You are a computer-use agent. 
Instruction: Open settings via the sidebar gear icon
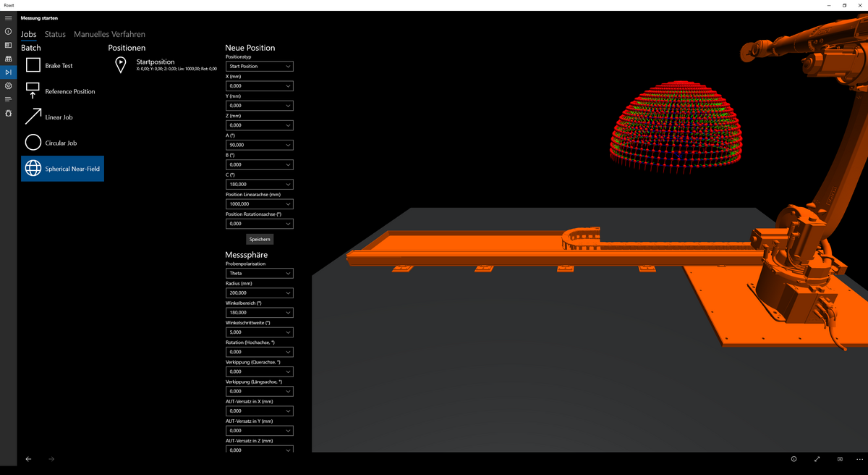click(8, 85)
